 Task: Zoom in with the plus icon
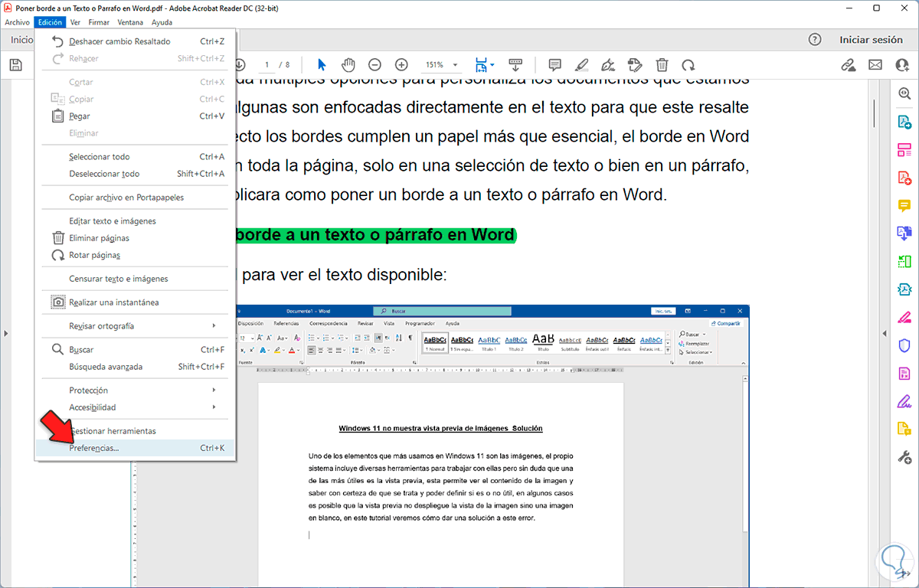[x=401, y=65]
